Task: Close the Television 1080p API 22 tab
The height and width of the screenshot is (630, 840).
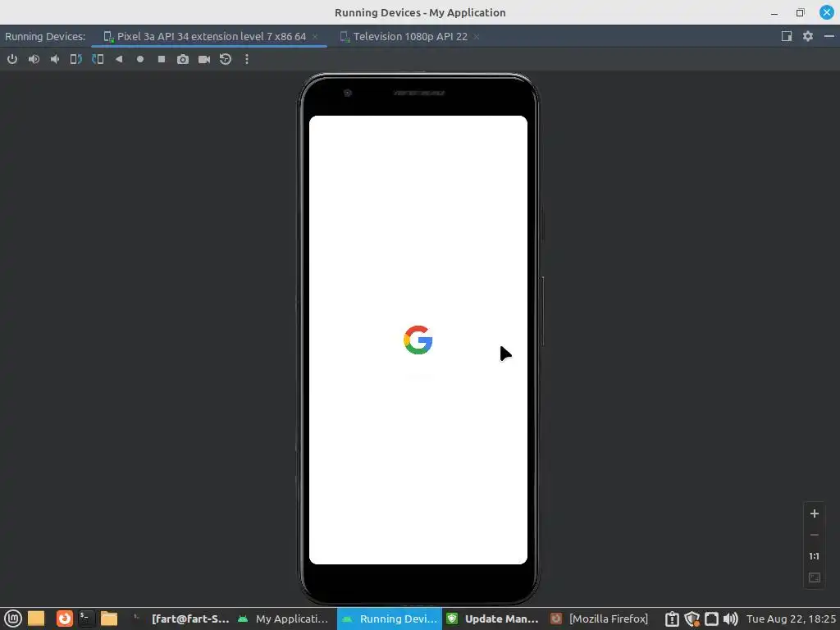Action: click(x=477, y=36)
